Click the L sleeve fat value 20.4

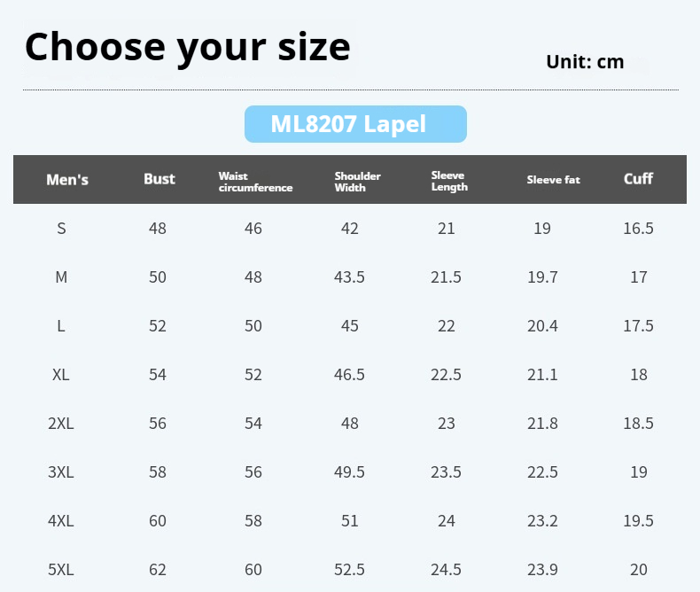[x=542, y=326]
